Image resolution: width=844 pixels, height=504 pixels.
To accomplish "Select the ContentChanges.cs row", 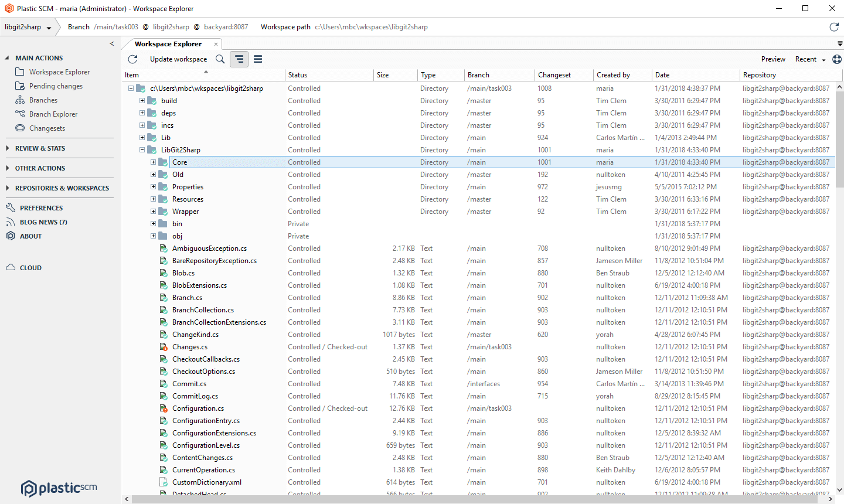I will pyautogui.click(x=479, y=458).
